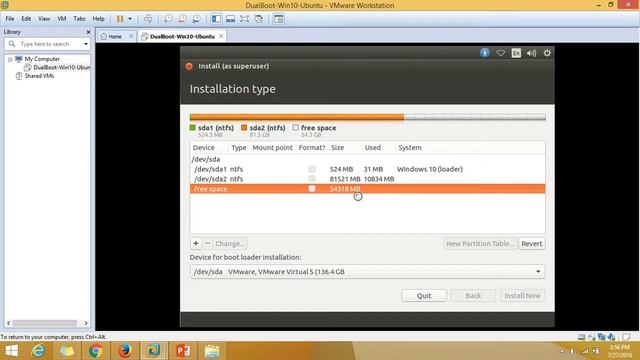Toggle the thumbnail bar icon
Viewport: 640px width, 360px height.
point(230,19)
